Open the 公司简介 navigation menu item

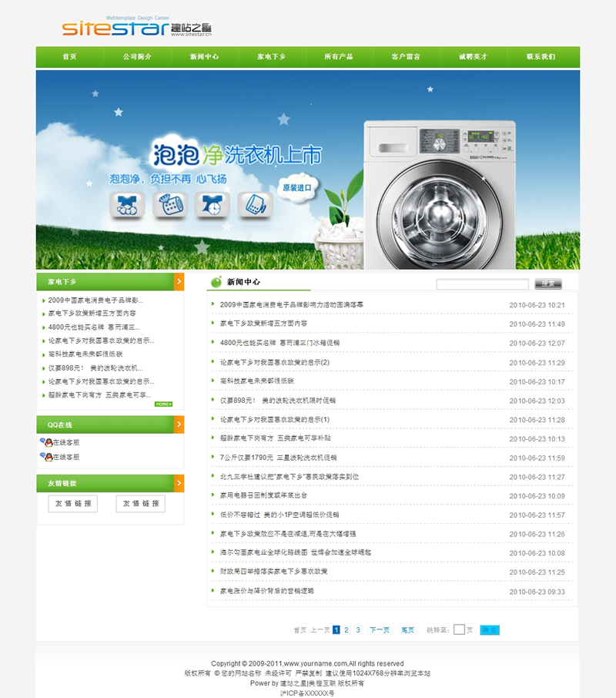pos(137,57)
